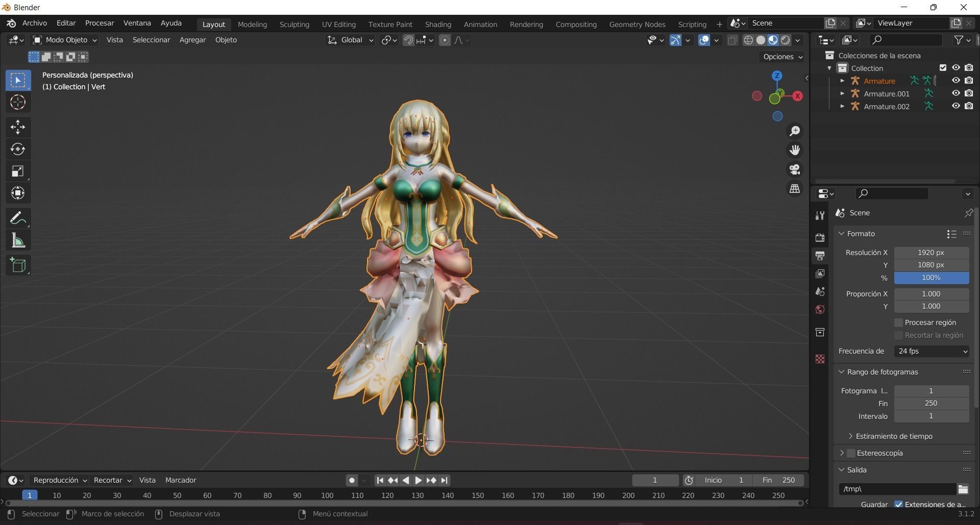Switch perspective/orthographic grid icon
The width and height of the screenshot is (980, 525).
point(795,189)
